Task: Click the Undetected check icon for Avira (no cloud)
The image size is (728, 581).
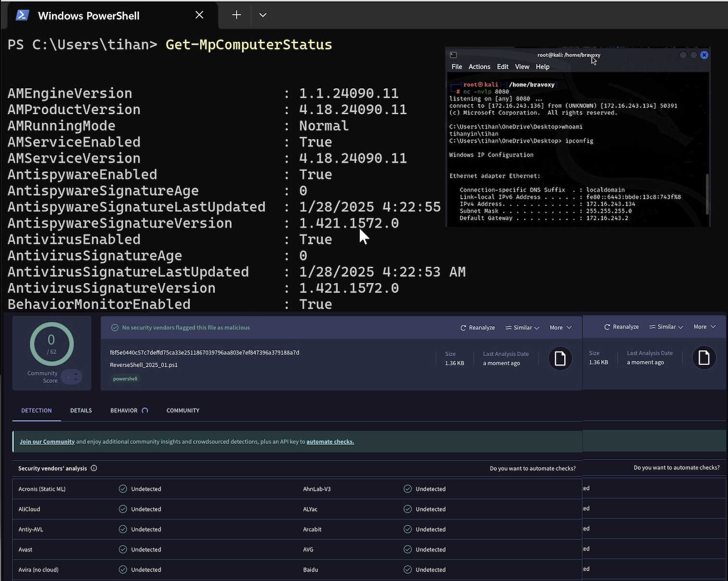Action: coord(123,569)
